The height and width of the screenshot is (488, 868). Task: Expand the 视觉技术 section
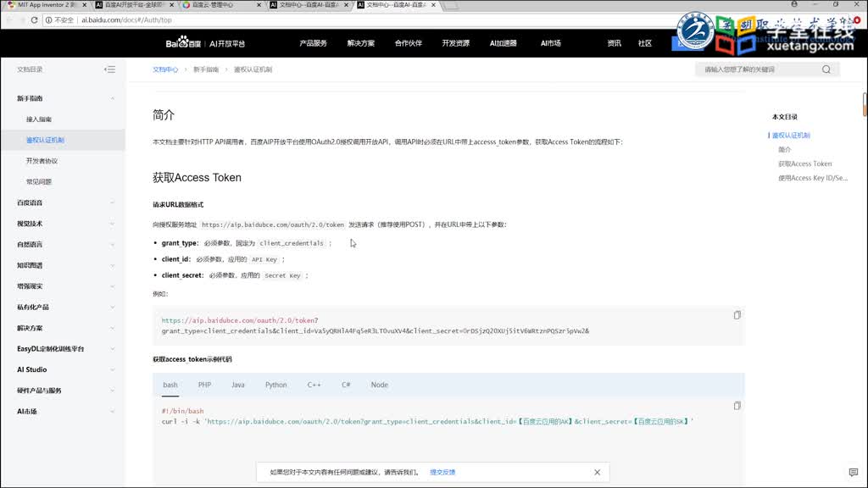pyautogui.click(x=113, y=224)
